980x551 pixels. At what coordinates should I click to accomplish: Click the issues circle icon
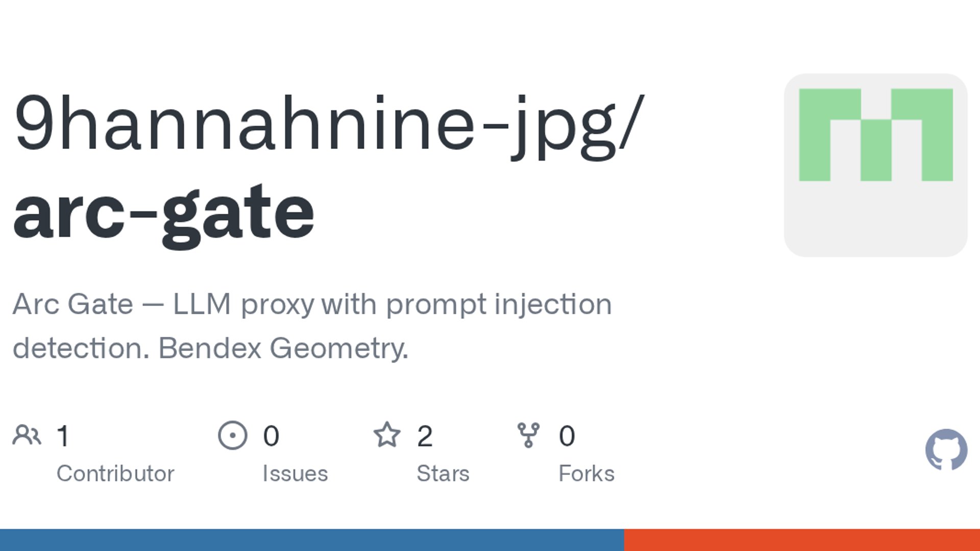tap(232, 435)
